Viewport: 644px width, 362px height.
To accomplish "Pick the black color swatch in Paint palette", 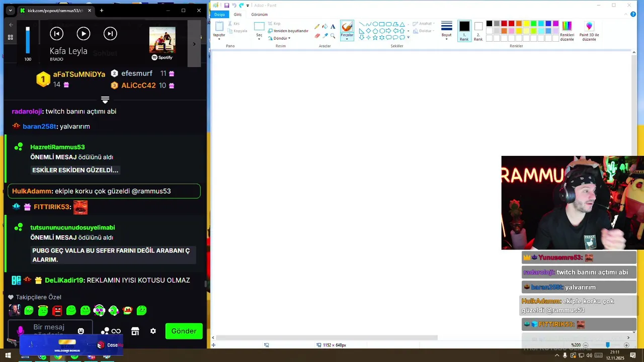I will coord(489,24).
